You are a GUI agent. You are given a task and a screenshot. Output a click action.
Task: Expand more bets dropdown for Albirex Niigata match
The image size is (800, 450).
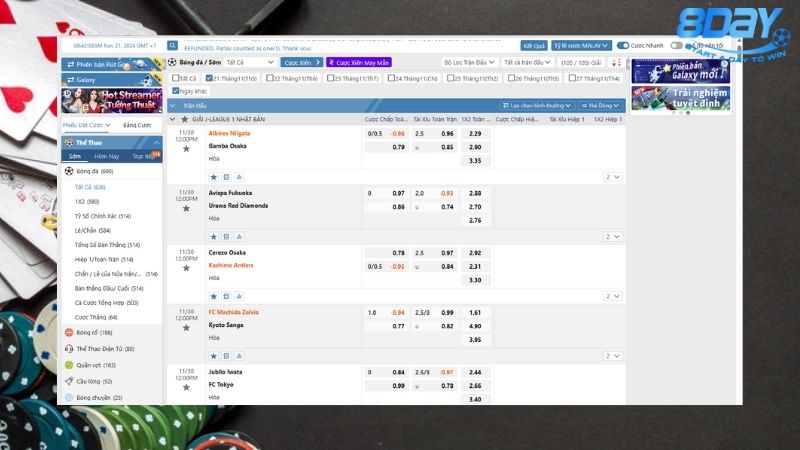tap(613, 177)
